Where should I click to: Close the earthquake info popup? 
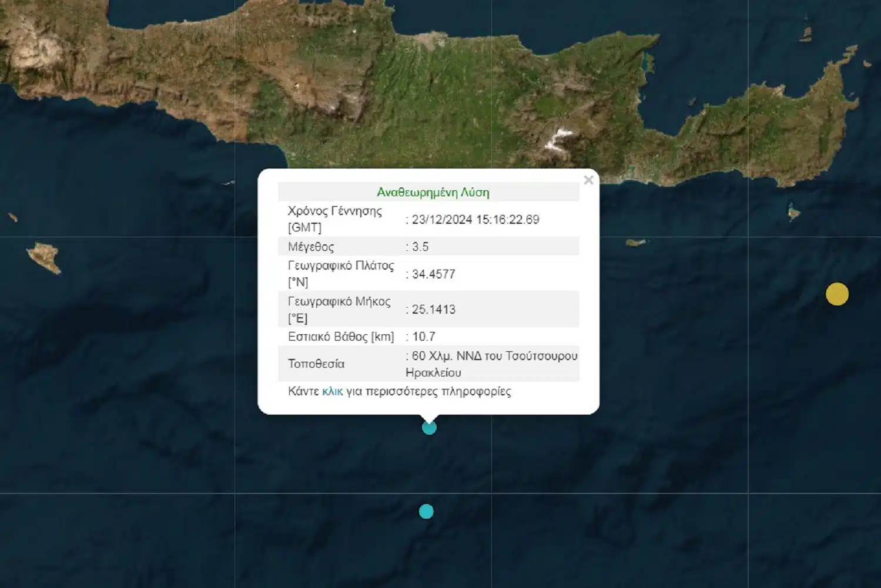(x=588, y=180)
